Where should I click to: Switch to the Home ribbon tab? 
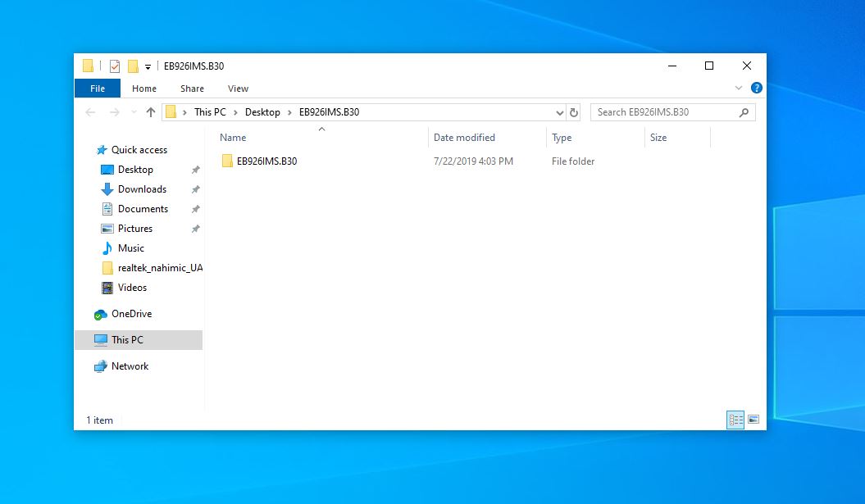pos(144,89)
